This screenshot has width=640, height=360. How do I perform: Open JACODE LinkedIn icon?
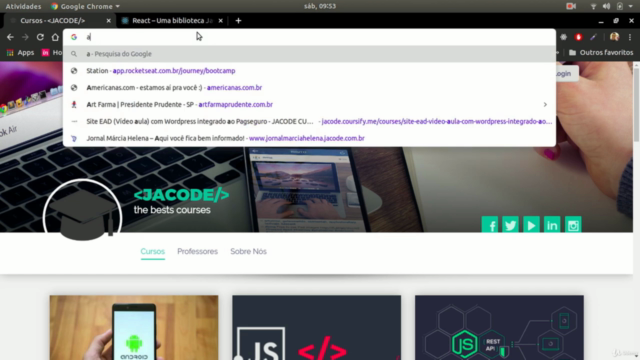[x=552, y=225]
